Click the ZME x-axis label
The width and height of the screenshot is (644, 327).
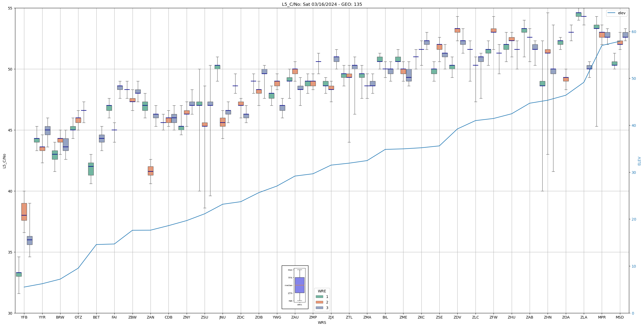(x=403, y=317)
